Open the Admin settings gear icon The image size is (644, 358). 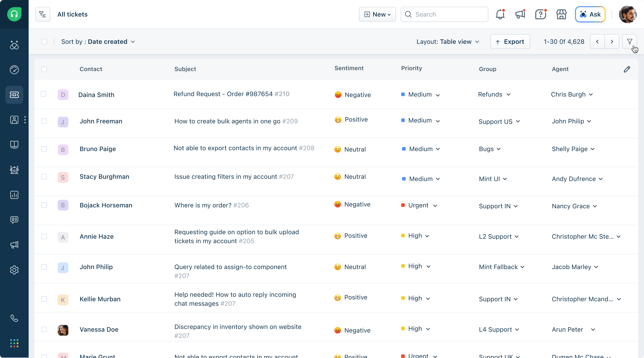pyautogui.click(x=14, y=270)
